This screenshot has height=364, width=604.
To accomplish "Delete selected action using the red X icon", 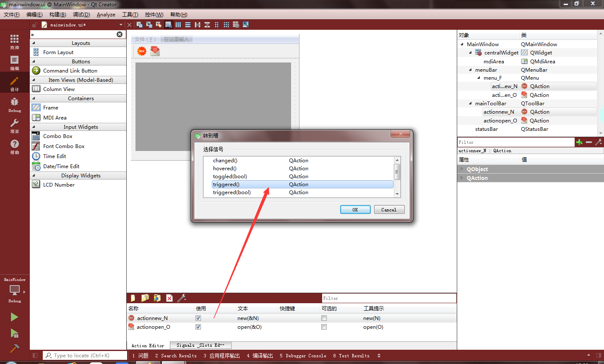I will point(169,298).
